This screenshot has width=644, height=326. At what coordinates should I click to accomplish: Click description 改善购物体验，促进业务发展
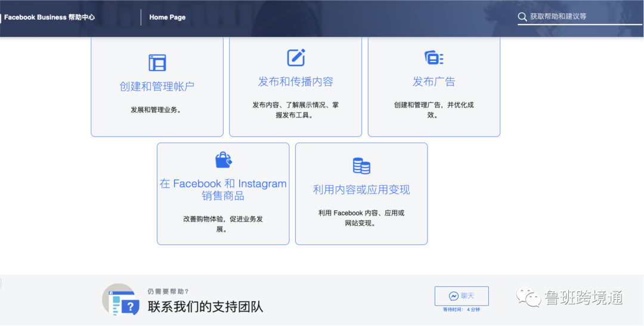pyautogui.click(x=223, y=224)
